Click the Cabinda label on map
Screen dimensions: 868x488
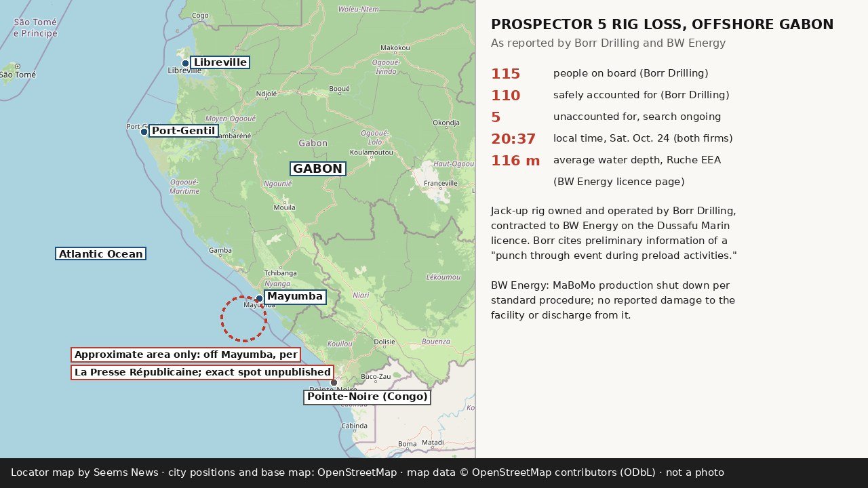[x=354, y=426]
